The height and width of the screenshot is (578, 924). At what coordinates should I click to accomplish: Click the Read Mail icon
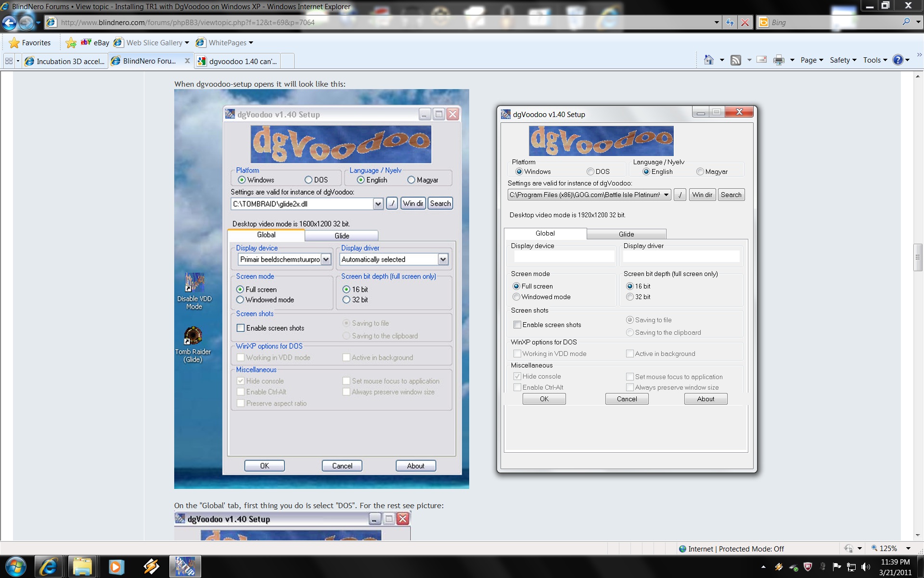tap(762, 60)
